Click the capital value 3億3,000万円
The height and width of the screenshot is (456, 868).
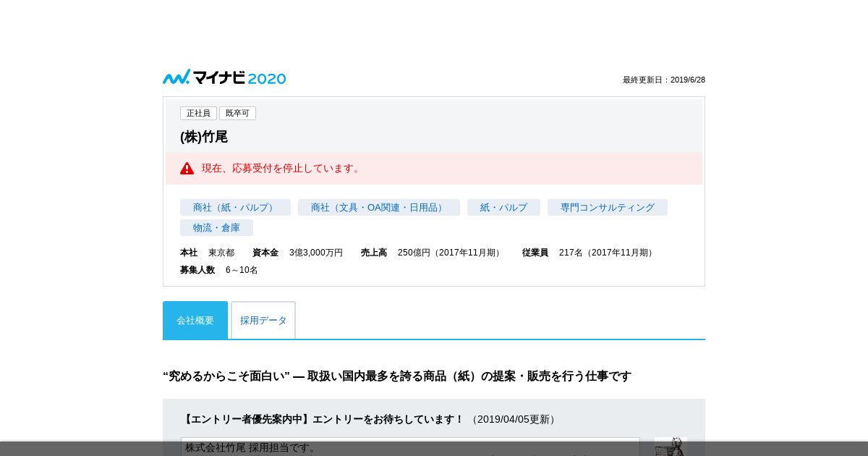pos(316,253)
